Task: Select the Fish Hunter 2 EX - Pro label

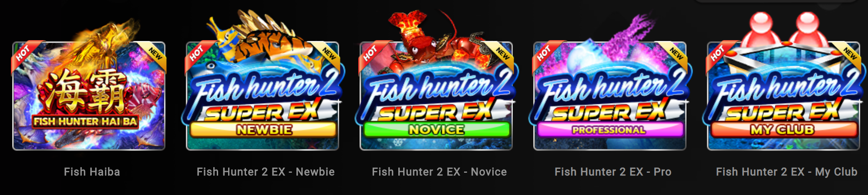Action: point(613,172)
